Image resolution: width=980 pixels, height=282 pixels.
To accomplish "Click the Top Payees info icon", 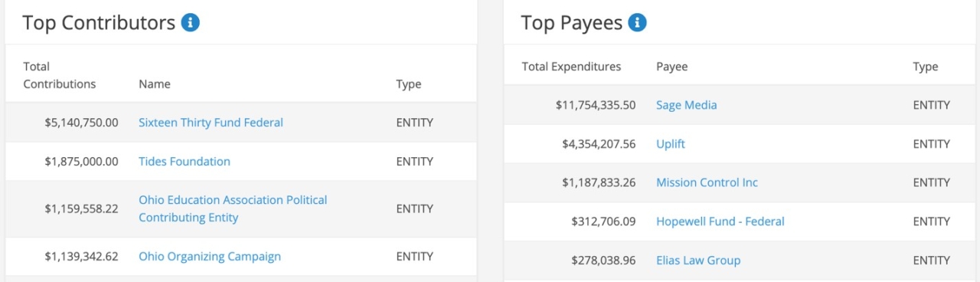I will 637,23.
